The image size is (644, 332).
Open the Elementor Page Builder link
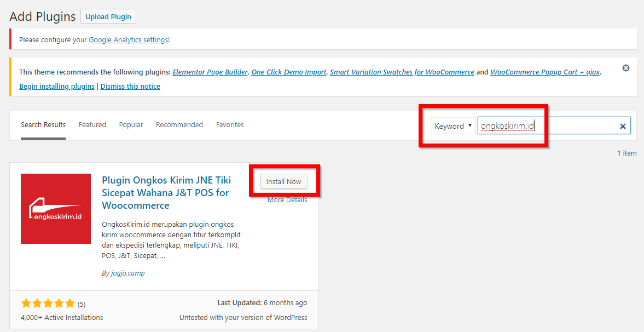tap(210, 72)
